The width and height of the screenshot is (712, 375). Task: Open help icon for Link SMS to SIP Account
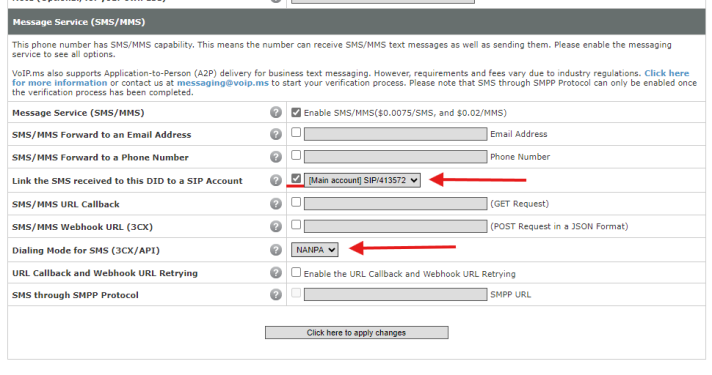(276, 180)
